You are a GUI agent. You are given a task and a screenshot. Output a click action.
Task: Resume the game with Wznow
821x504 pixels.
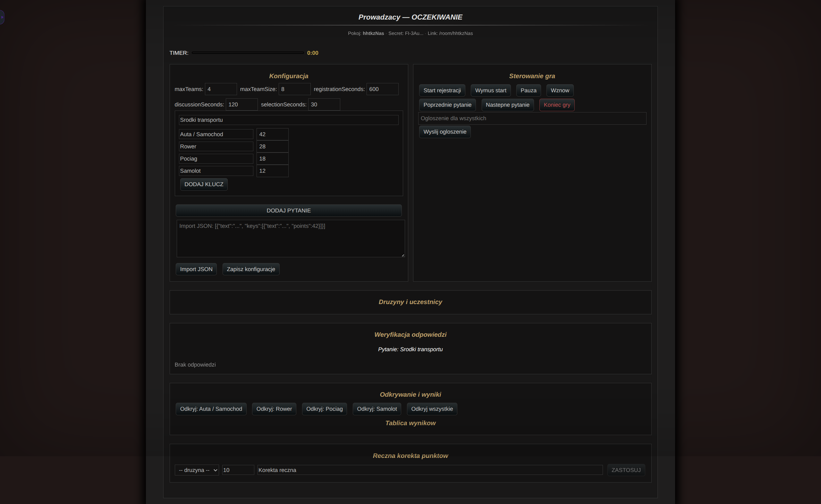[560, 90]
